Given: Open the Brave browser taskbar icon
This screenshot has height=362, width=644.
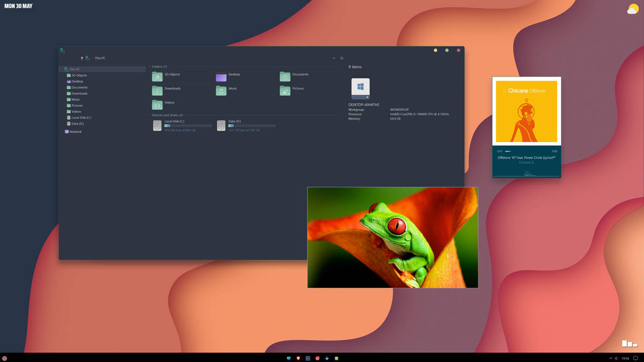Looking at the screenshot, I should point(298,358).
